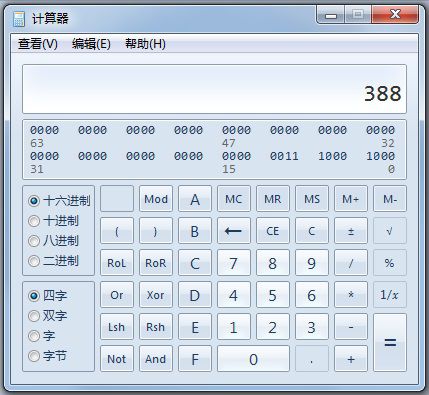Click the And bitwise button

tap(156, 359)
